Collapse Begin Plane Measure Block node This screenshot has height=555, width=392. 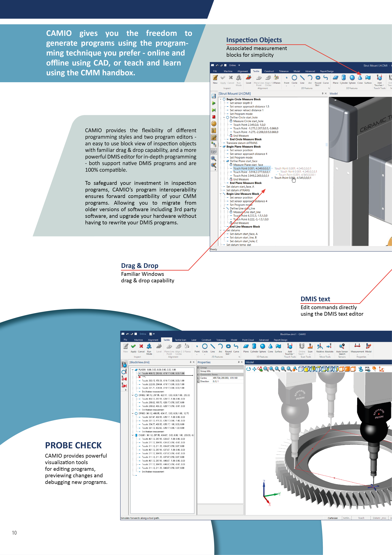pos(221,147)
